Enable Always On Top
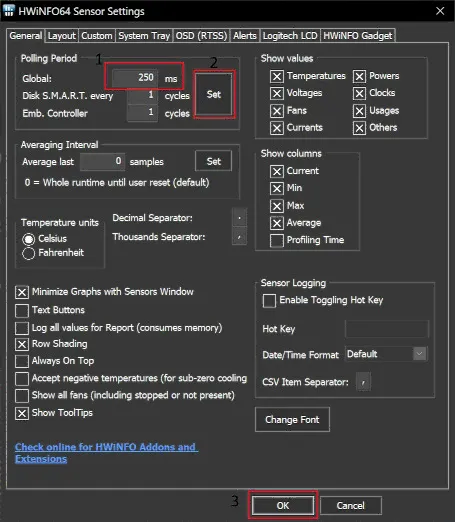Image resolution: width=455 pixels, height=522 pixels. [22, 361]
